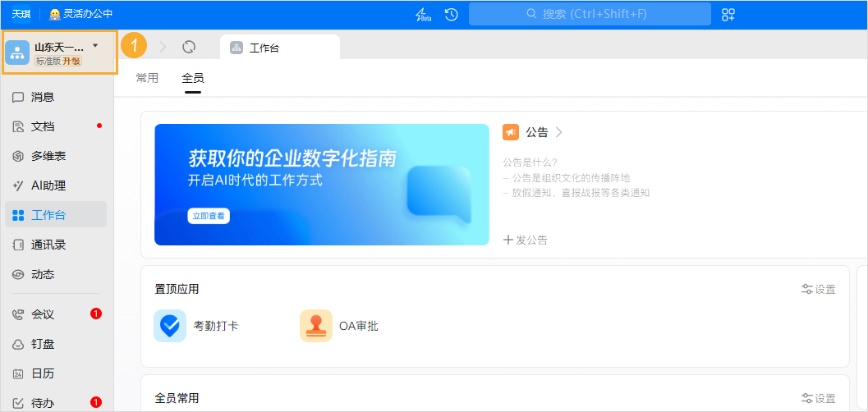This screenshot has width=868, height=412.
Task: Click the search input field
Action: click(590, 14)
